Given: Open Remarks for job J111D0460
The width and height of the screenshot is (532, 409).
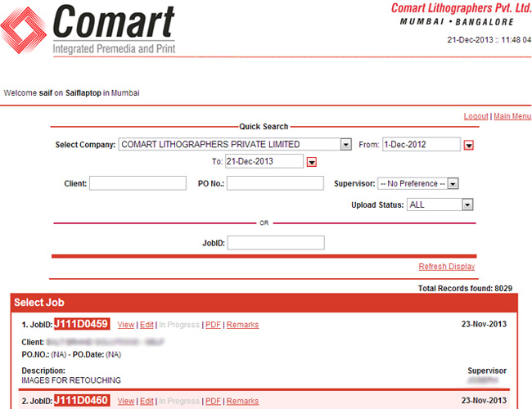Looking at the screenshot, I should [x=242, y=401].
